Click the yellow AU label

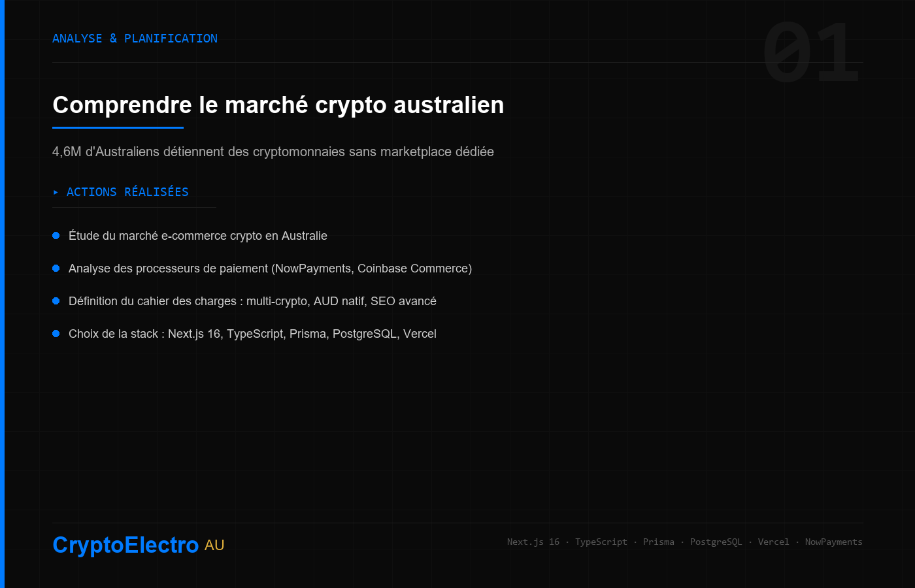click(214, 546)
